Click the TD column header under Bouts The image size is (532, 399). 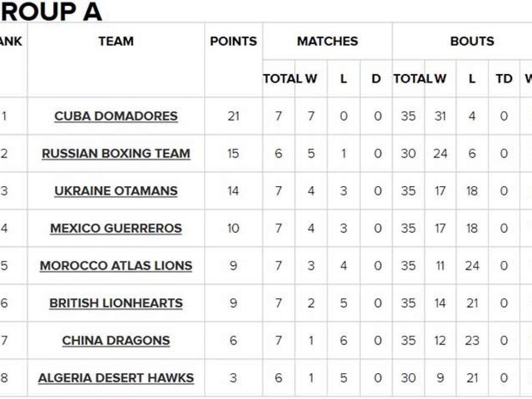(504, 79)
